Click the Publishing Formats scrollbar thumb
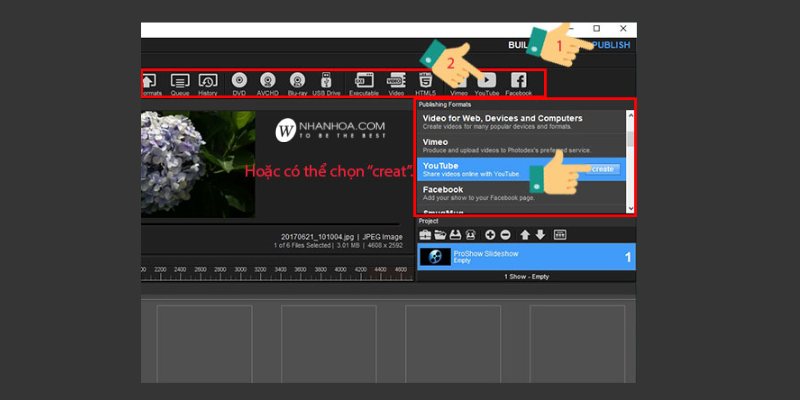The width and height of the screenshot is (800, 400). pyautogui.click(x=630, y=139)
